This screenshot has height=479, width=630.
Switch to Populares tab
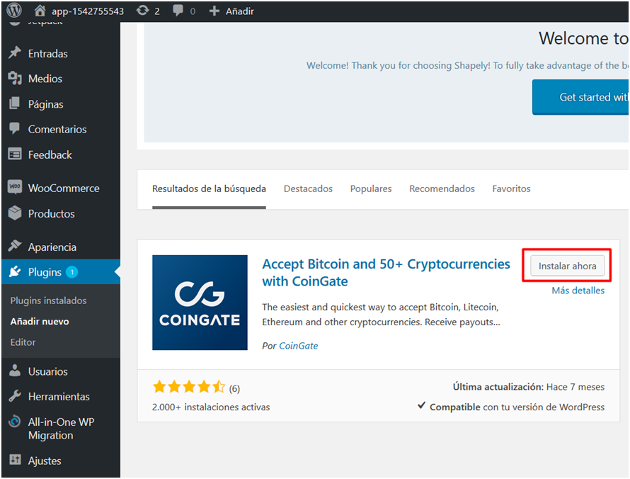click(371, 188)
